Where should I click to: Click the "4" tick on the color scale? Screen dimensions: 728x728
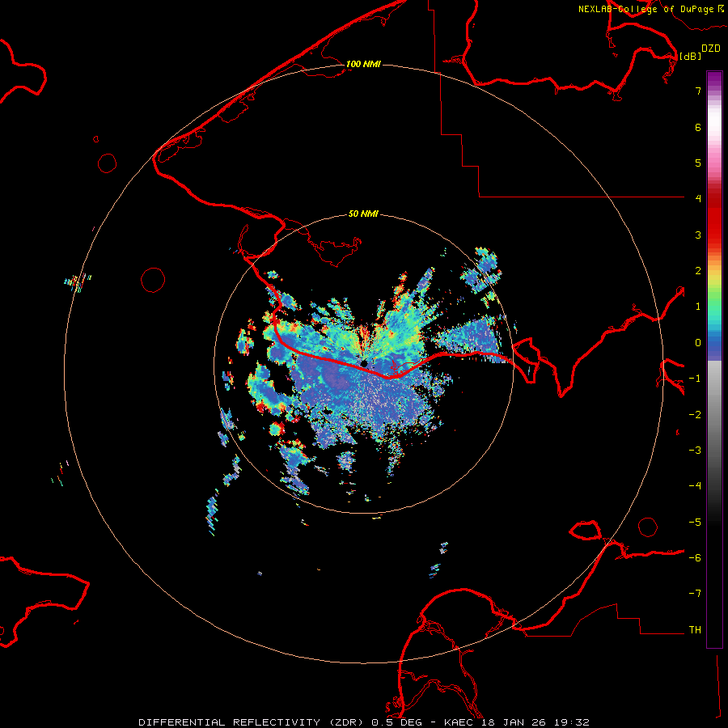tap(698, 199)
